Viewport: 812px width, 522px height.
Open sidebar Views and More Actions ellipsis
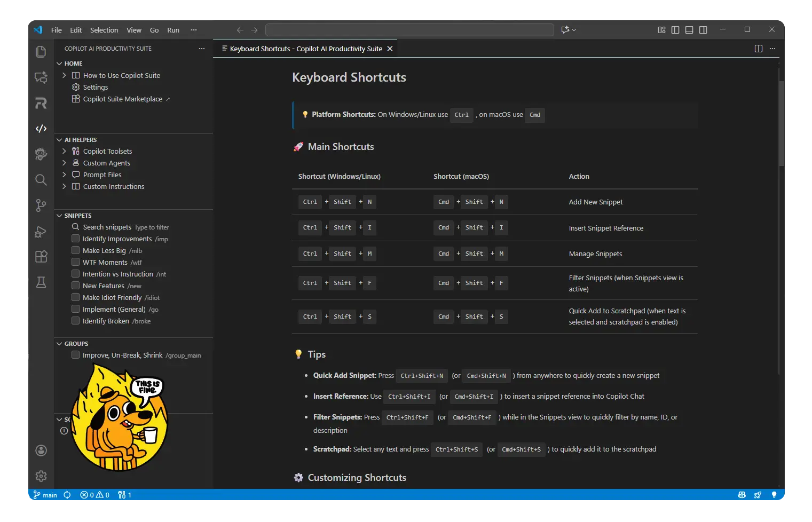(202, 49)
